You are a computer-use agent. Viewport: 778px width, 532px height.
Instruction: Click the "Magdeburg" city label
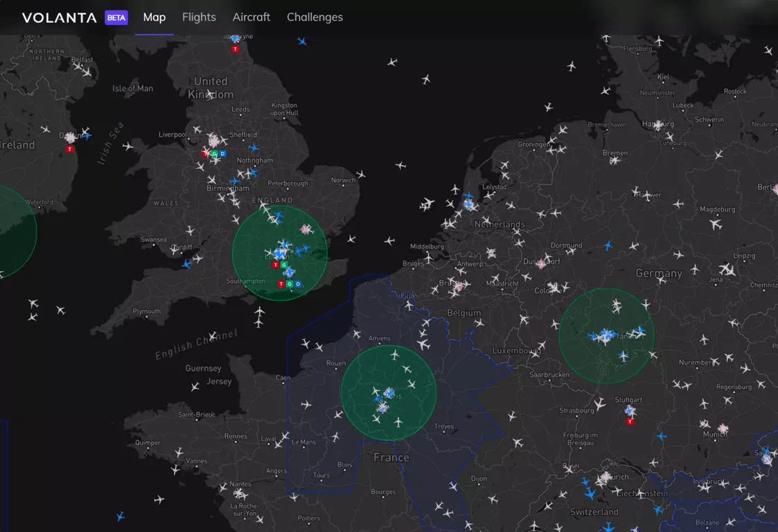[x=718, y=209]
